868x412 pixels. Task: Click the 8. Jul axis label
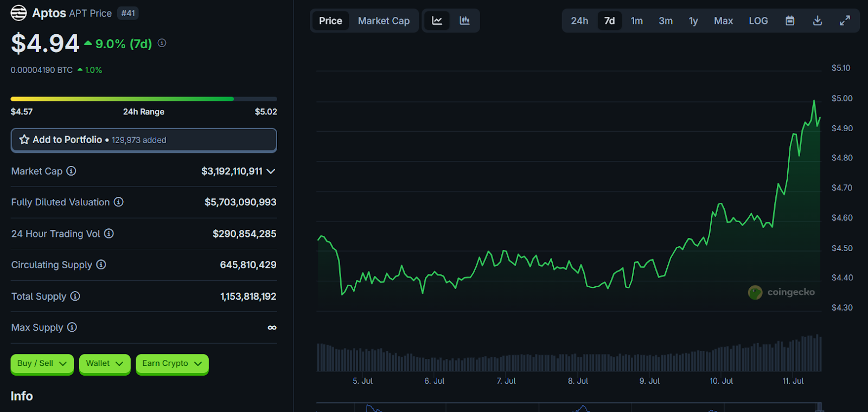click(x=578, y=381)
